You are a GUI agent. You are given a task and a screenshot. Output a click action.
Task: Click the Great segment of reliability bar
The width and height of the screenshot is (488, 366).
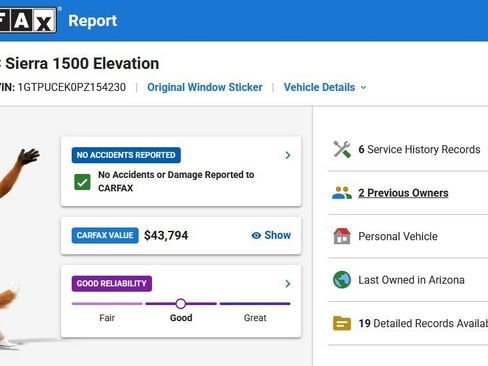pyautogui.click(x=255, y=304)
